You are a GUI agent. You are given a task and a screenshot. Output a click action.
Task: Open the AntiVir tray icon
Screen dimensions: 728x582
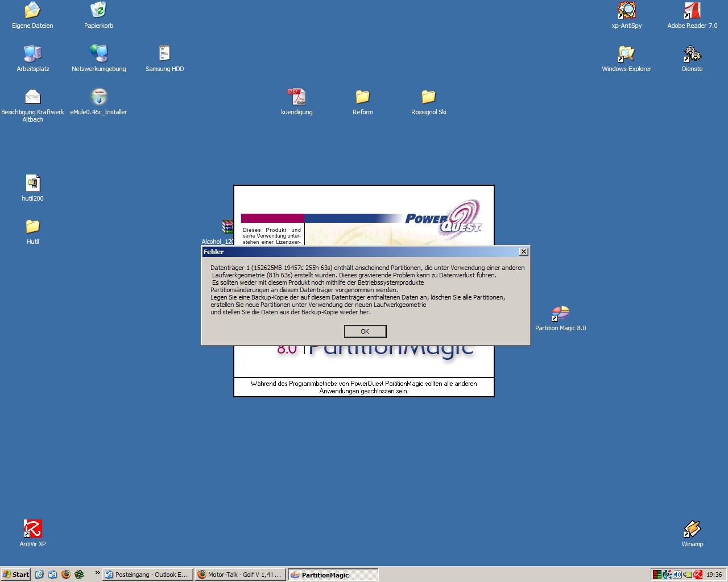(698, 575)
